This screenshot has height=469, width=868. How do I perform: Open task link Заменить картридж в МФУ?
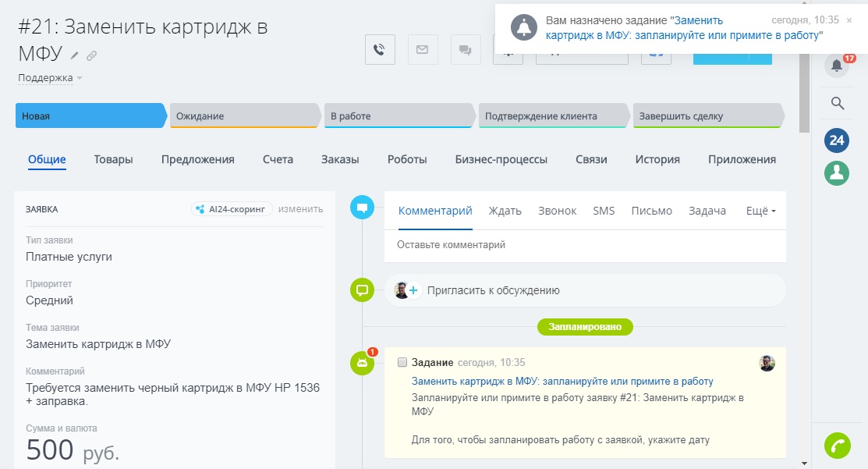click(562, 381)
